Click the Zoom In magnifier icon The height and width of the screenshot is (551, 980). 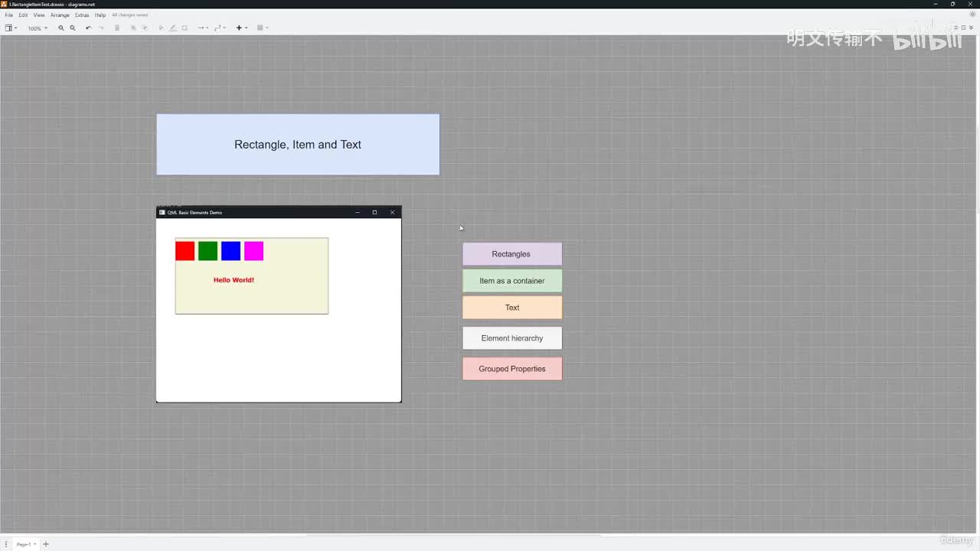[x=61, y=28]
